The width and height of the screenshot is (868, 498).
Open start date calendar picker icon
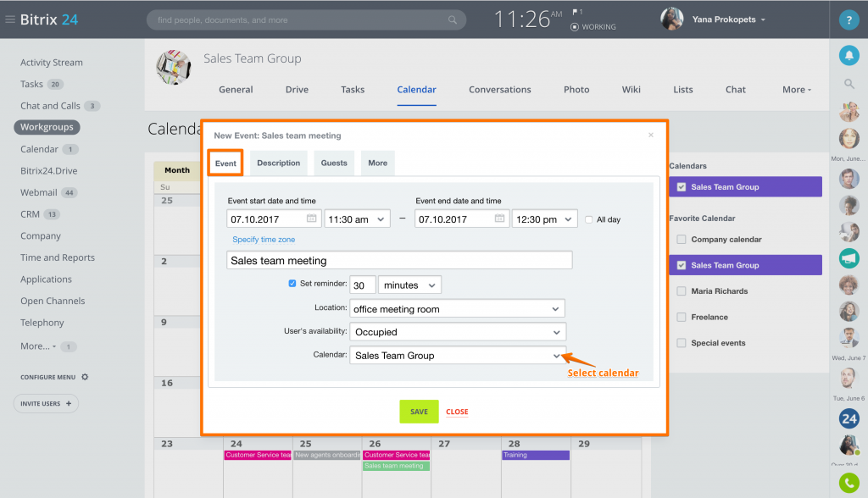(312, 219)
